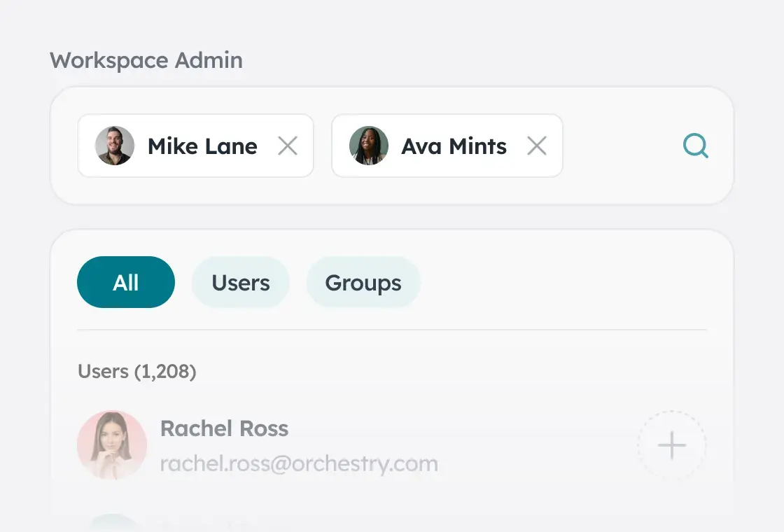Click Mike Lane's avatar photo
The width and height of the screenshot is (784, 532).
pos(115,146)
